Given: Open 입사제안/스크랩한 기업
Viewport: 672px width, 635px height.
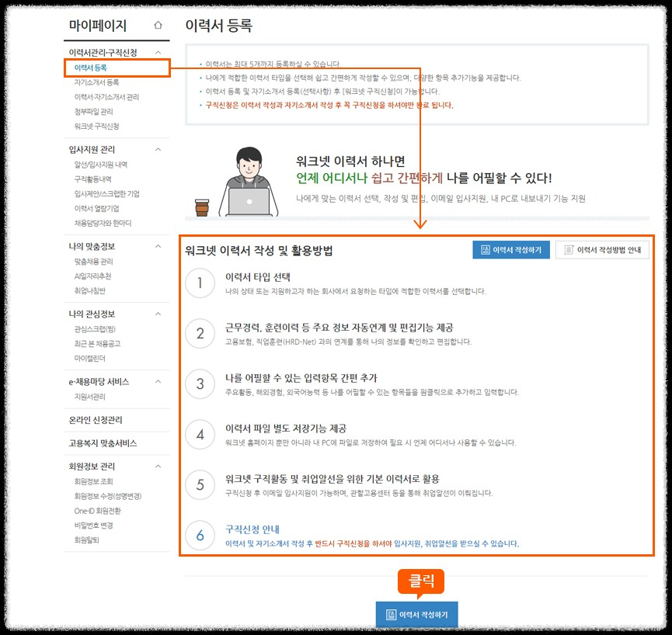Looking at the screenshot, I should [x=106, y=193].
